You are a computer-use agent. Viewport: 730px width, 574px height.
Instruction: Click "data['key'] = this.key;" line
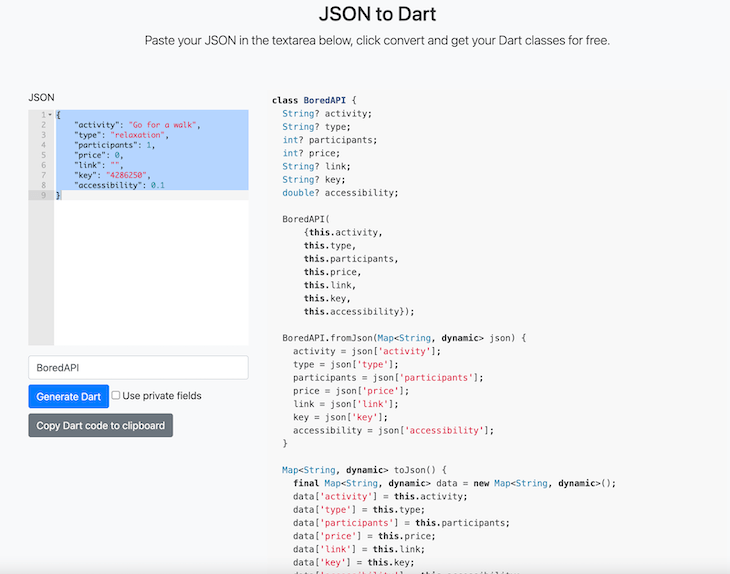[x=353, y=562]
